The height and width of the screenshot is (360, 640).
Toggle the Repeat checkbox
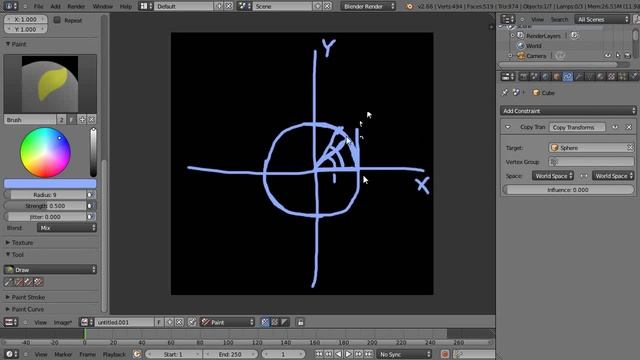pos(57,20)
